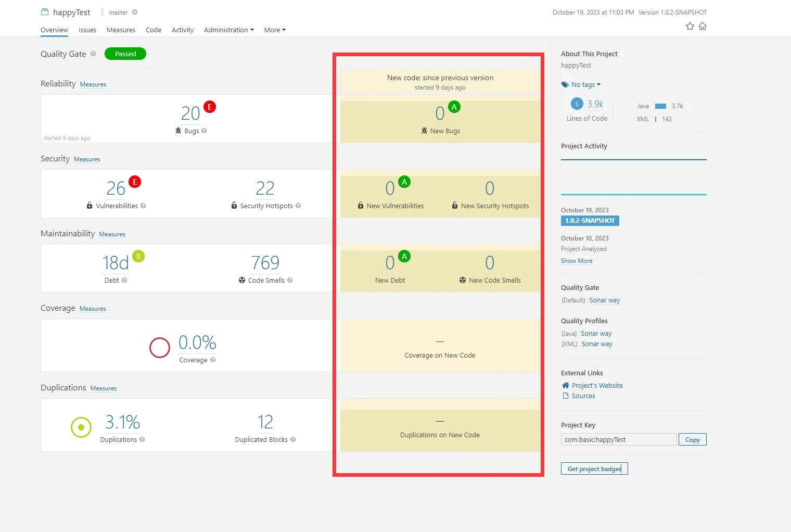The width and height of the screenshot is (791, 532).
Task: Open Show More in project activity
Action: pos(577,261)
